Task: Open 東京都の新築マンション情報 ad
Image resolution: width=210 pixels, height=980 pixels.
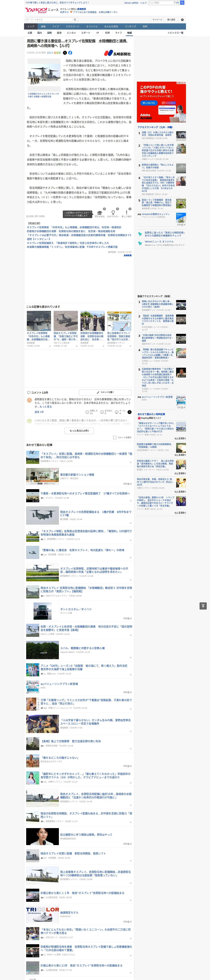Action: tap(77, 475)
